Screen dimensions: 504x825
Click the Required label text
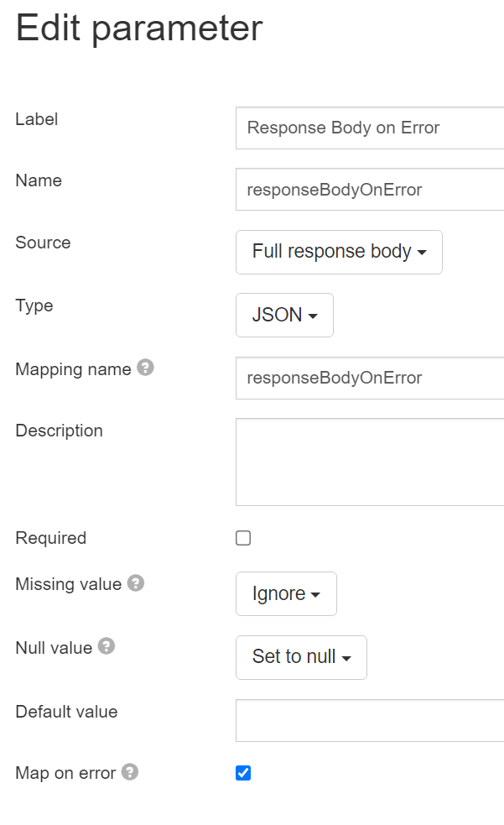(x=51, y=538)
